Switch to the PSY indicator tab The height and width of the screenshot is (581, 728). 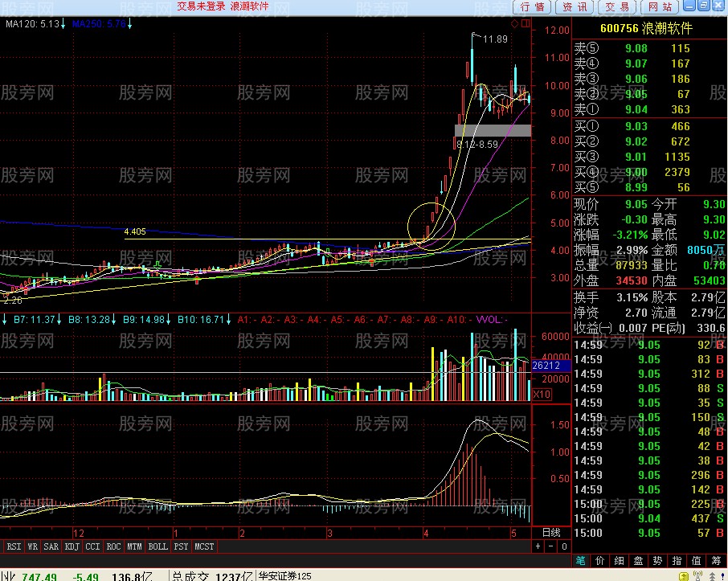[x=181, y=546]
